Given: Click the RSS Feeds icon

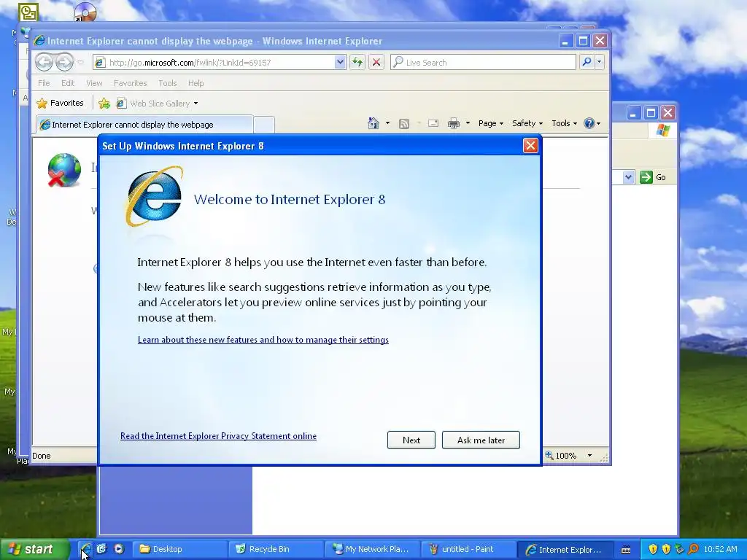Looking at the screenshot, I should point(404,124).
